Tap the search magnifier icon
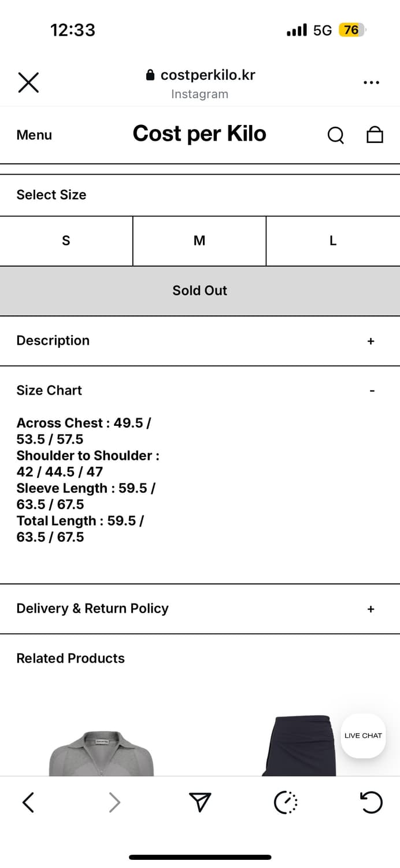The width and height of the screenshot is (400, 868). pyautogui.click(x=335, y=135)
